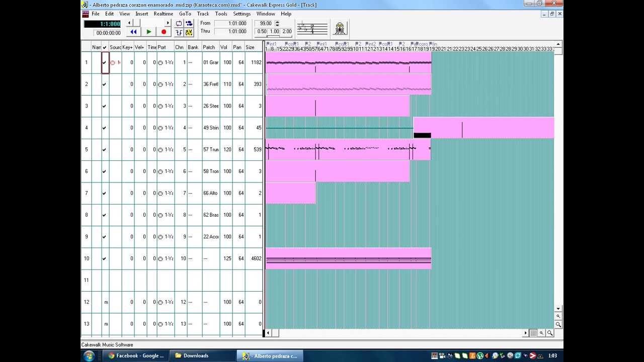Viewport: 644px width, 362px height.
Task: Zoom out vertically using the small magnifier
Action: (x=558, y=316)
